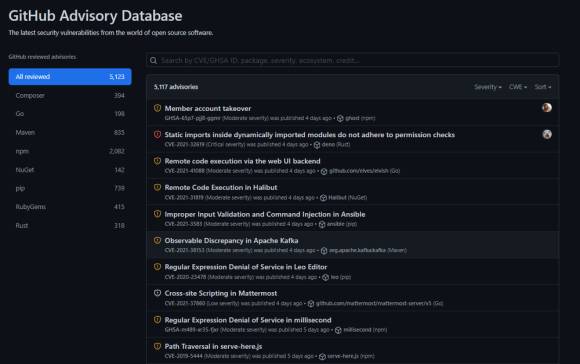Click the 5,117 advisories count text
This screenshot has width=580, height=364.
coord(176,87)
